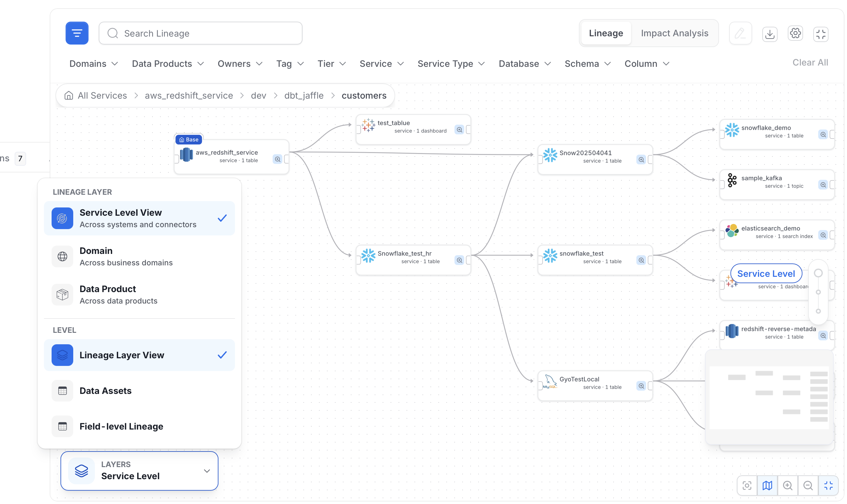The image size is (847, 504).
Task: Switch to the Impact Analysis tab
Action: [674, 33]
